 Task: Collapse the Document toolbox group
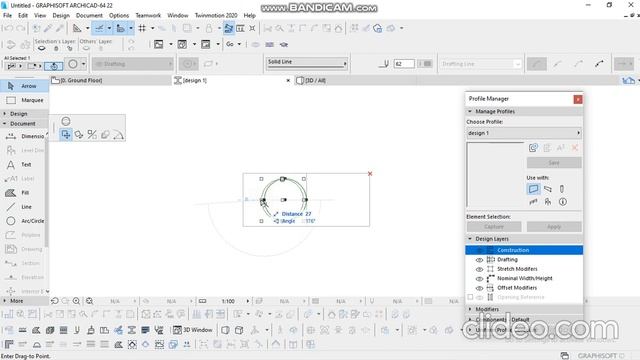[5, 124]
